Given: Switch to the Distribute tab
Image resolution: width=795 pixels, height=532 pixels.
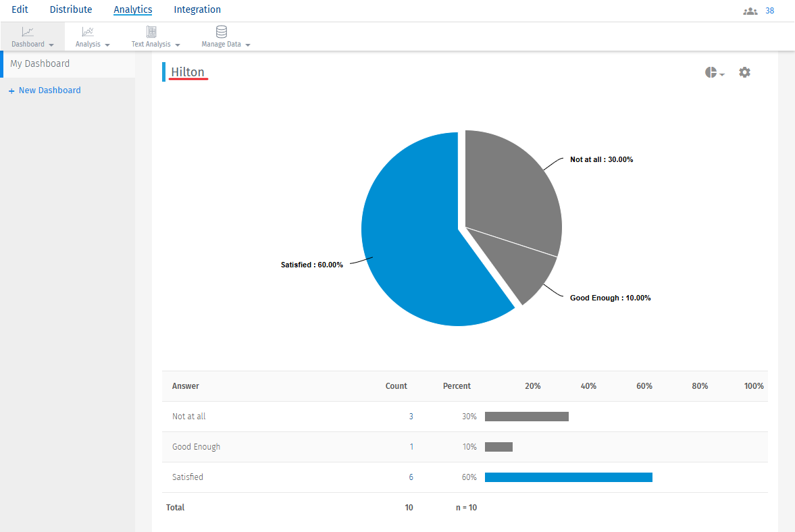Looking at the screenshot, I should point(71,9).
